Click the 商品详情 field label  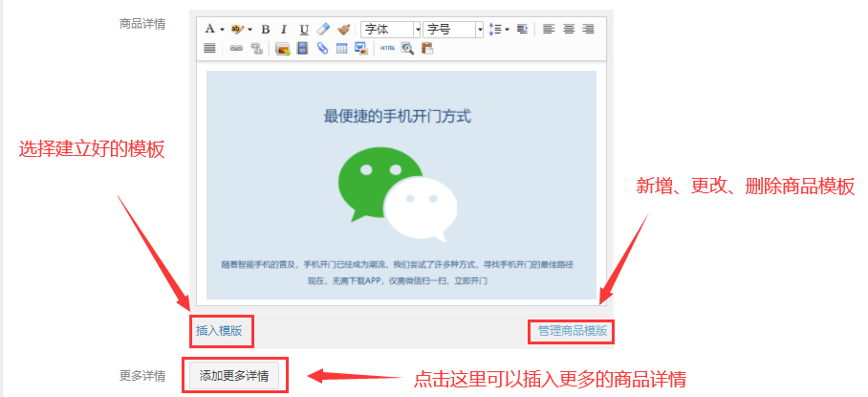coord(142,24)
